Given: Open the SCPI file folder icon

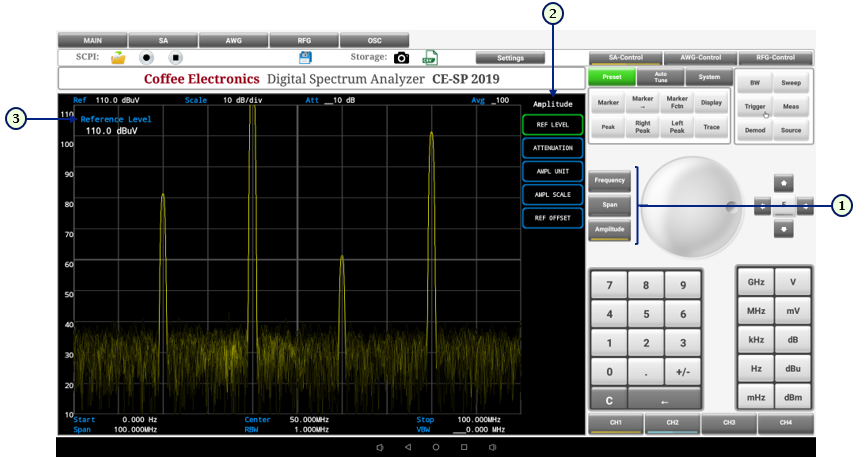Looking at the screenshot, I should point(118,58).
